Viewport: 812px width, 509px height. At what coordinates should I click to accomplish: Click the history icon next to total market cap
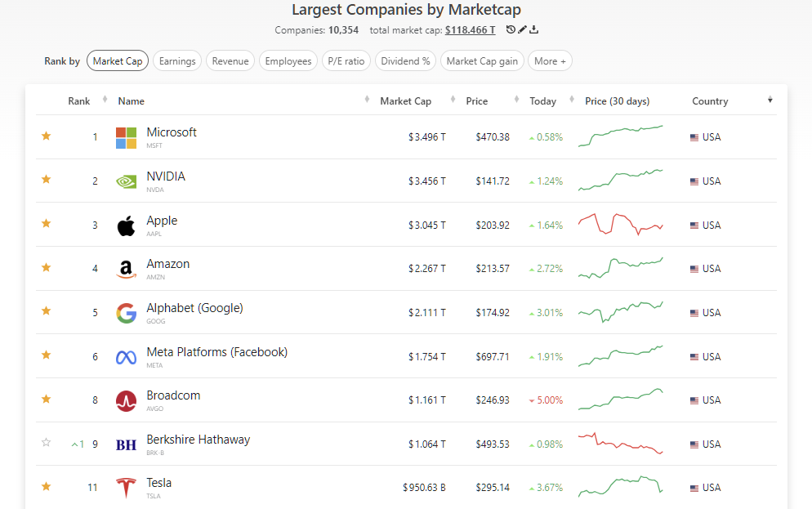511,29
